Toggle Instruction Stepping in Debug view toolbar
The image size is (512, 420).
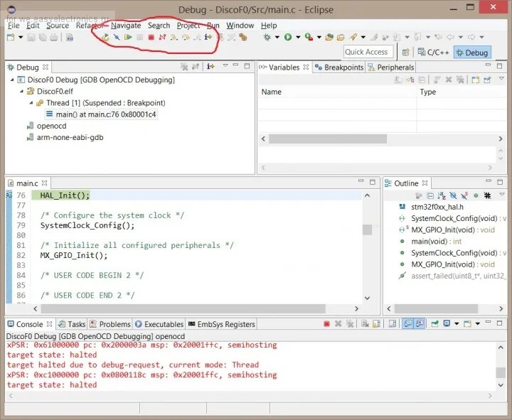tap(210, 67)
